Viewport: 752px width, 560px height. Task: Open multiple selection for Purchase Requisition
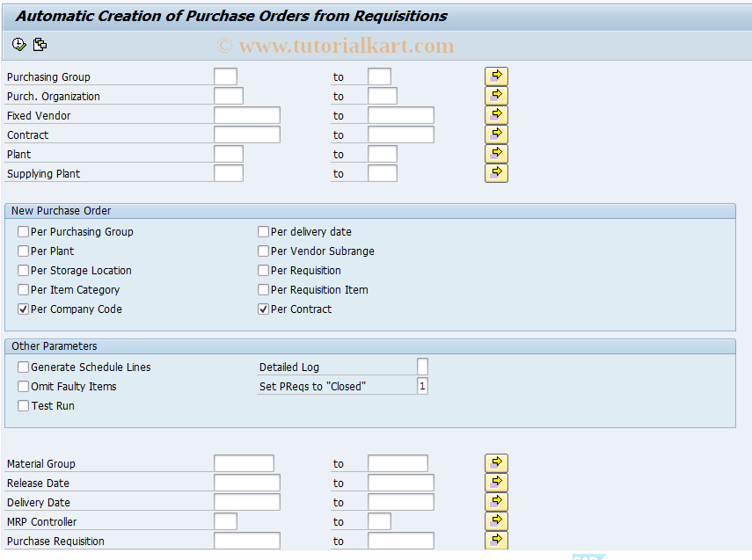point(496,540)
